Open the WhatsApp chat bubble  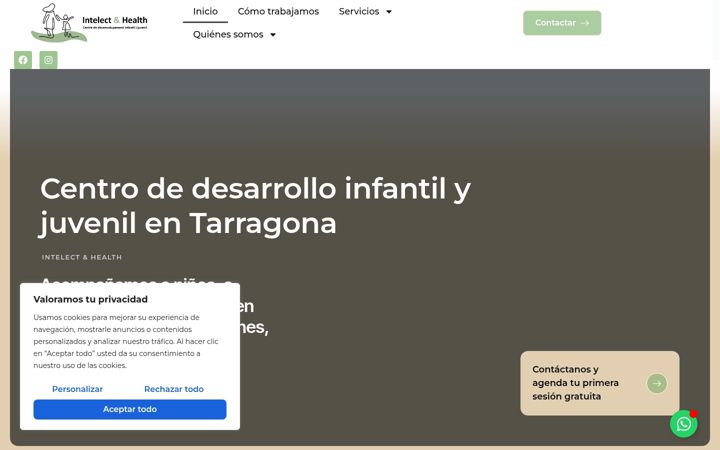(x=683, y=423)
